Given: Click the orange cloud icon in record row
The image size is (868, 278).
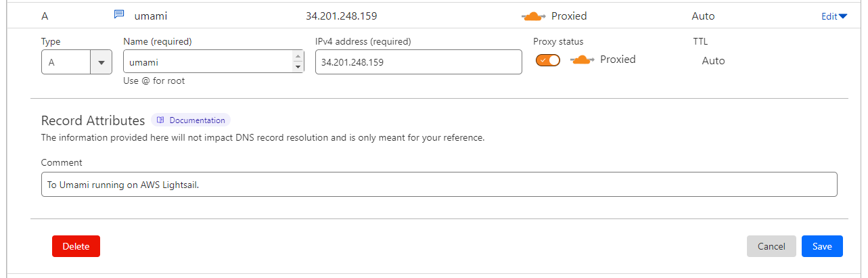Looking at the screenshot, I should tap(534, 16).
